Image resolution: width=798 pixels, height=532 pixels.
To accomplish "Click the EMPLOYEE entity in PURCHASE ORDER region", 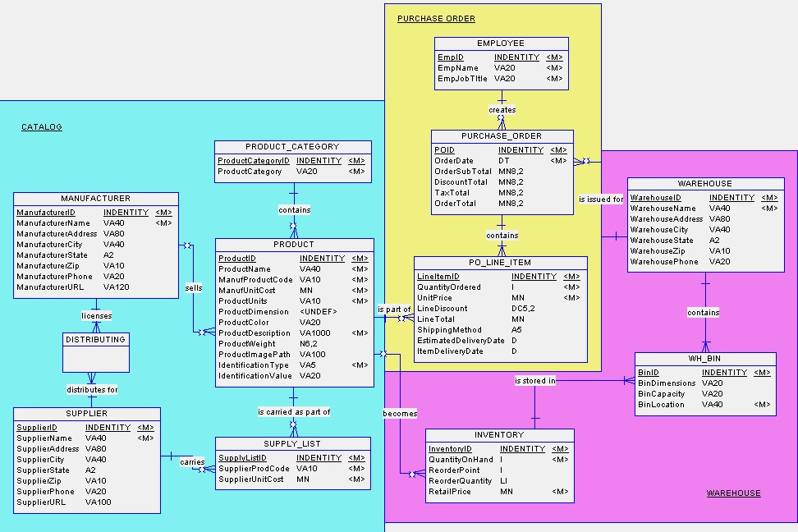I will click(499, 42).
